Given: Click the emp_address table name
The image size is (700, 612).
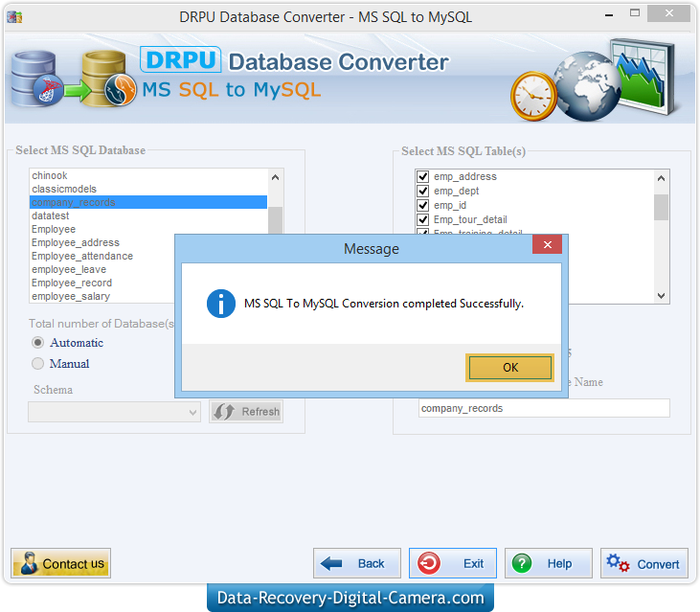Looking at the screenshot, I should 464,176.
